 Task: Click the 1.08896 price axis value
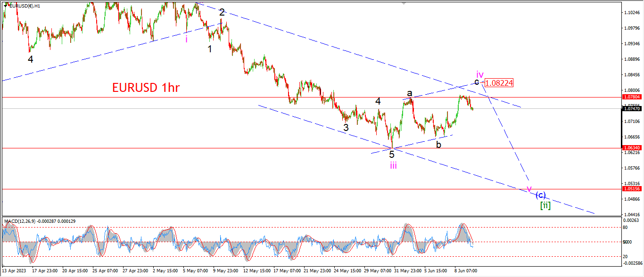(632, 59)
